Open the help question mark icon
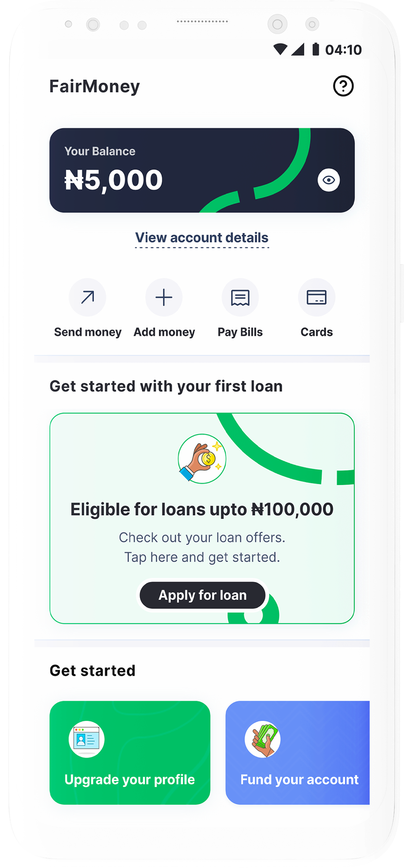 click(343, 86)
